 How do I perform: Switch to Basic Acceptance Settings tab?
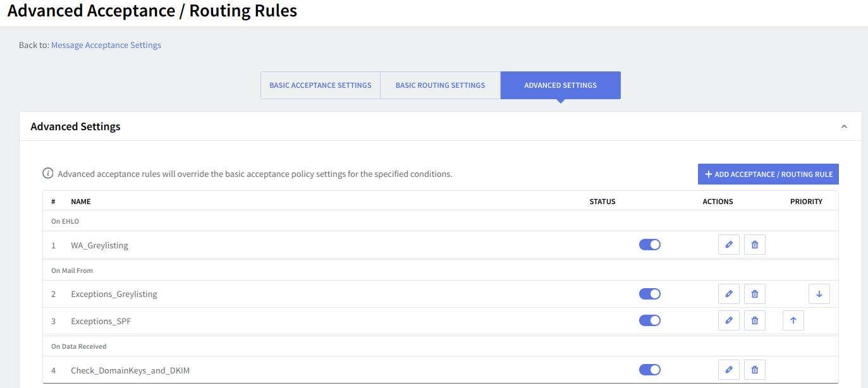coord(320,85)
